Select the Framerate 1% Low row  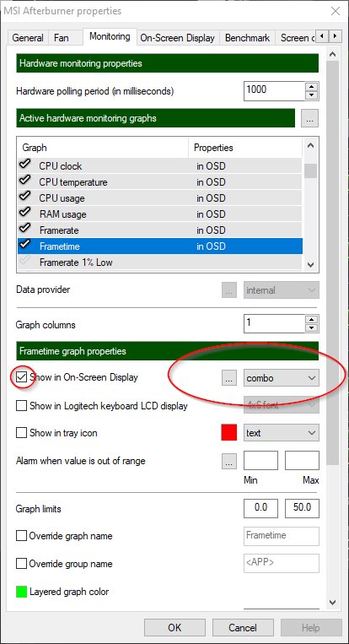pyautogui.click(x=160, y=262)
